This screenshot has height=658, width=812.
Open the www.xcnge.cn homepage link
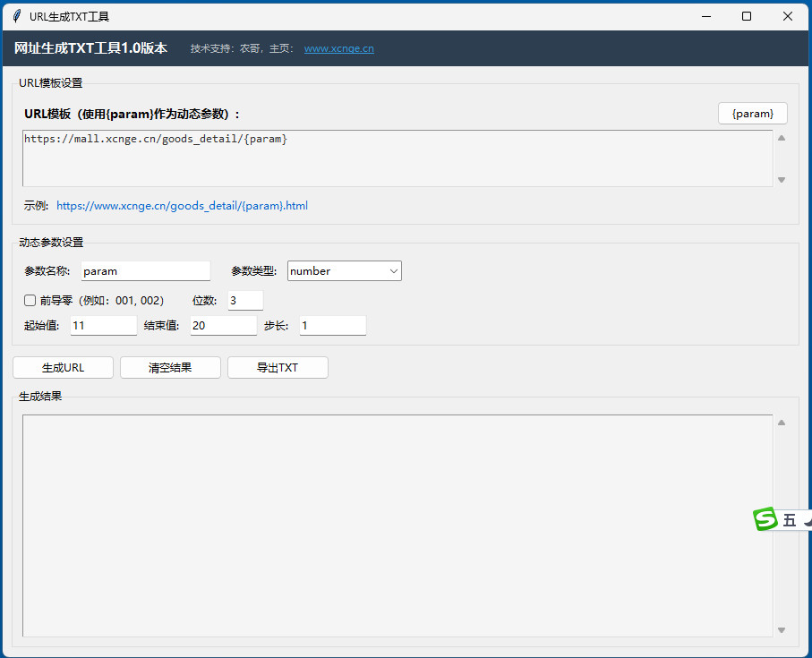coord(338,49)
